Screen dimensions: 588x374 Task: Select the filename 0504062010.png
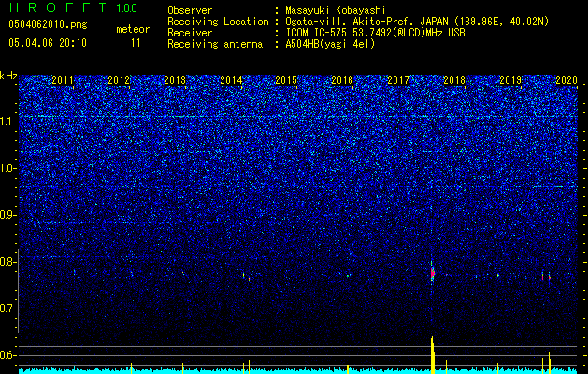(x=48, y=25)
